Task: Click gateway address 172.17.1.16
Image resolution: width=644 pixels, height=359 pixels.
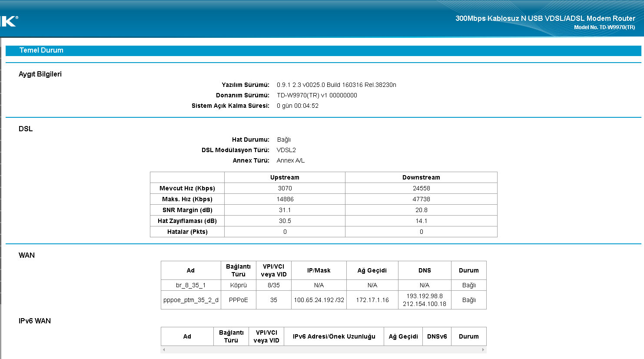Action: click(x=372, y=300)
